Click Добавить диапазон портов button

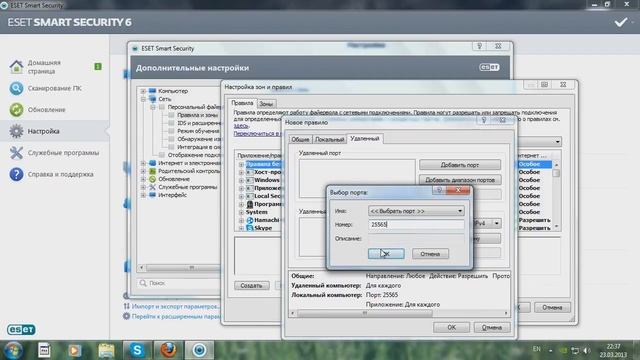460,180
